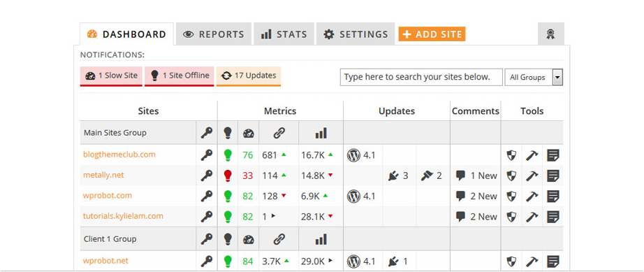
Task: Click the 17 Updates notification
Action: point(249,76)
